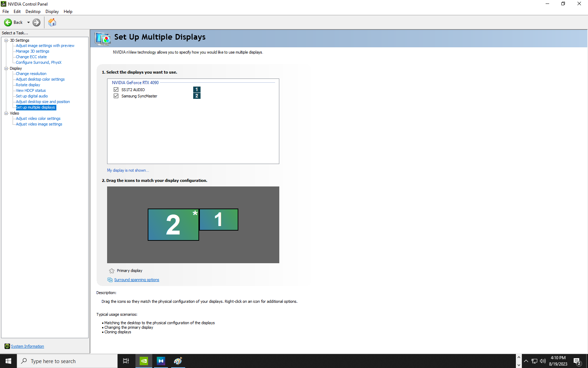This screenshot has height=368, width=588.
Task: Open NVIDIA Control Panel taskbar icon
Action: 144,361
